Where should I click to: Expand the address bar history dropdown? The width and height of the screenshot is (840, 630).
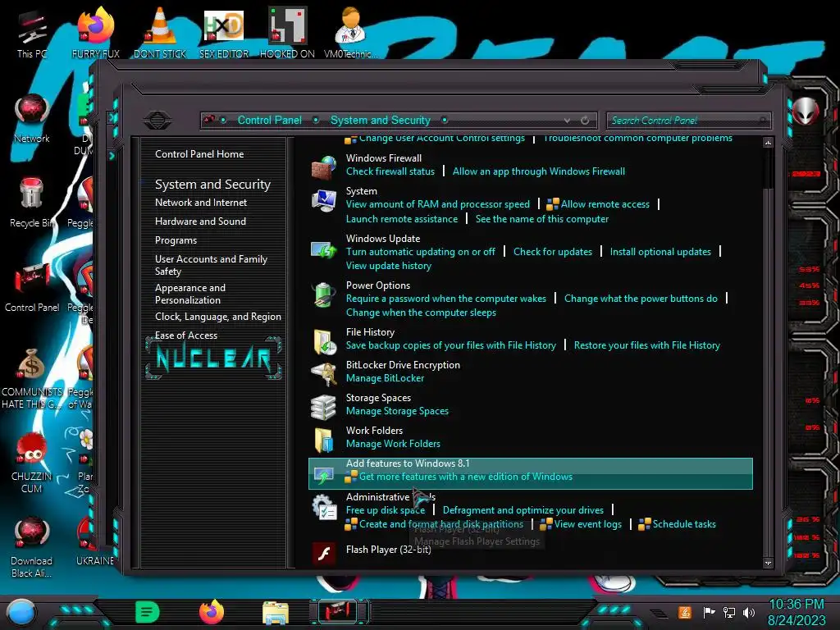click(567, 121)
